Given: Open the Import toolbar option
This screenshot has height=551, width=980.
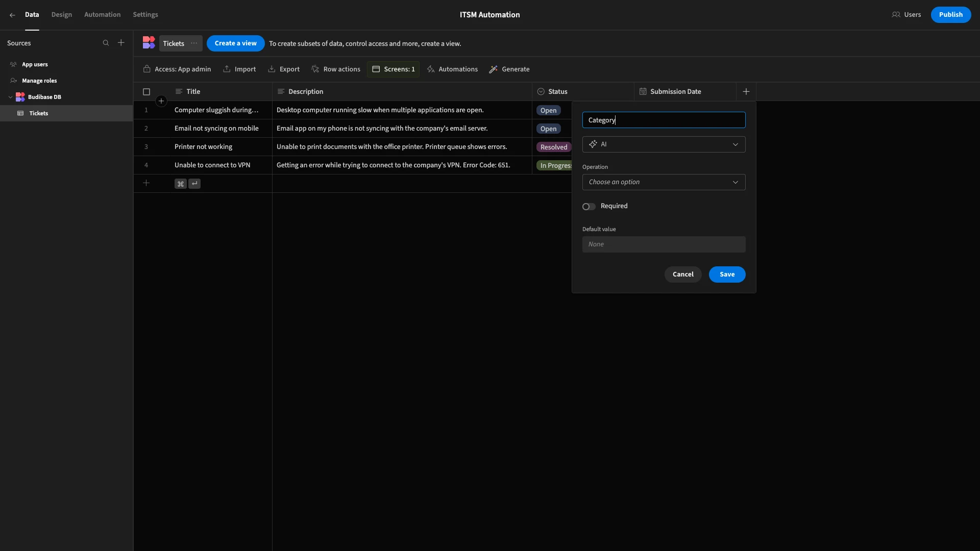Looking at the screenshot, I should point(239,69).
